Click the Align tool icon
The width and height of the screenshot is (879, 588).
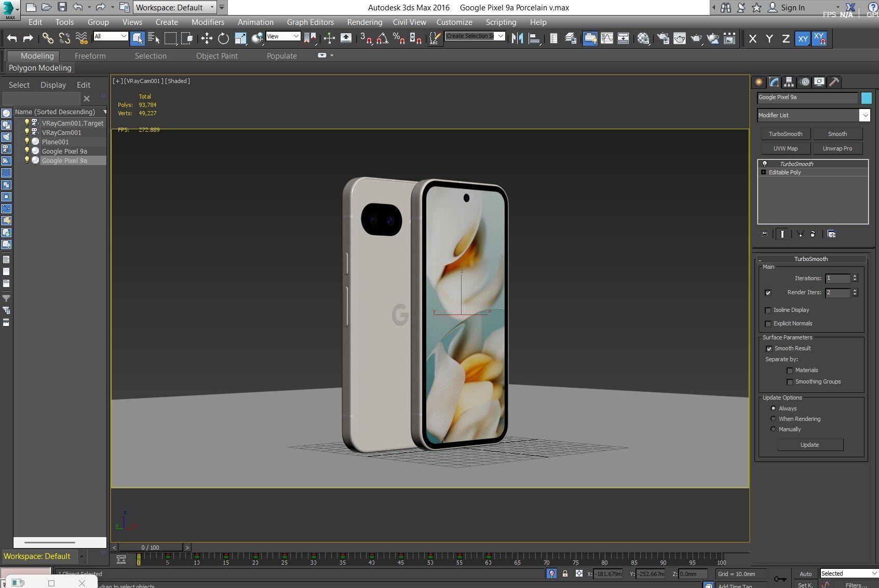(534, 38)
